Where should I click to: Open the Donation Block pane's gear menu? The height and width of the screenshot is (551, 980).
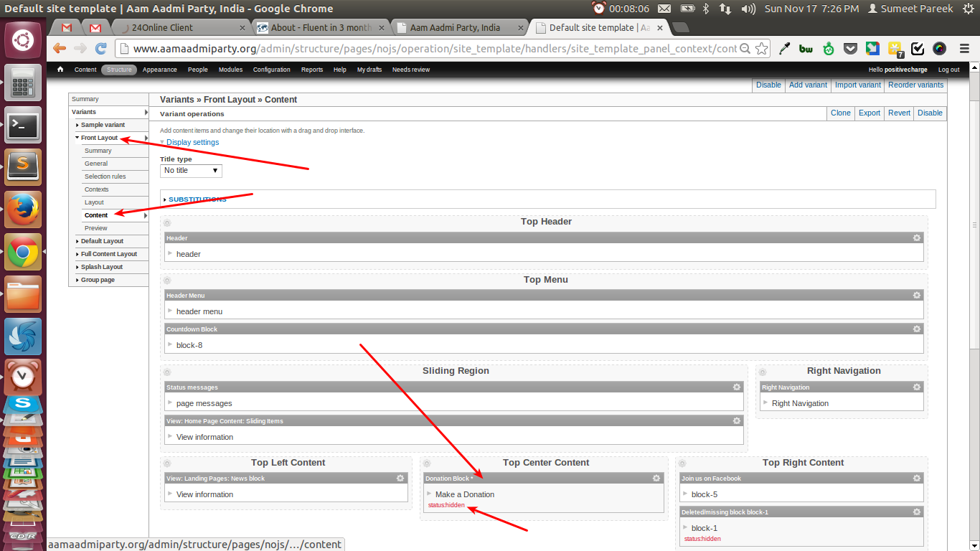656,478
